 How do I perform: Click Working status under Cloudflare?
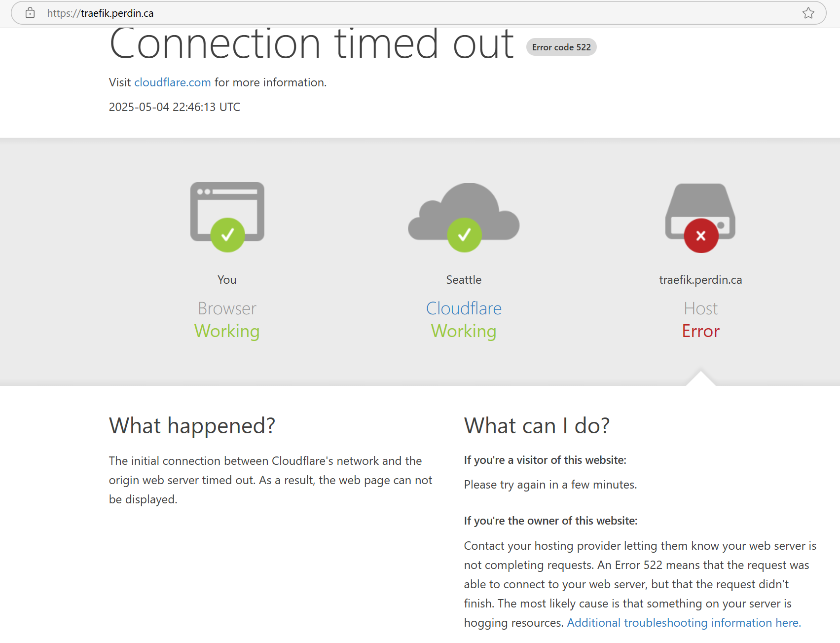464,331
